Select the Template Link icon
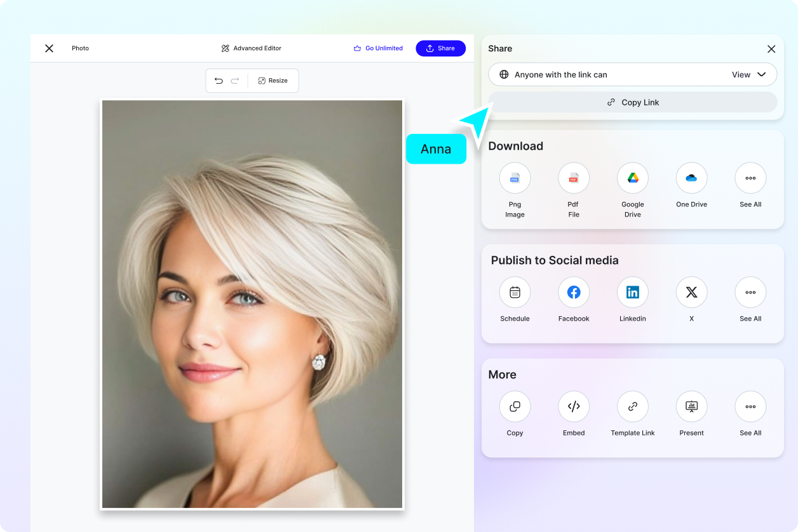 [632, 406]
